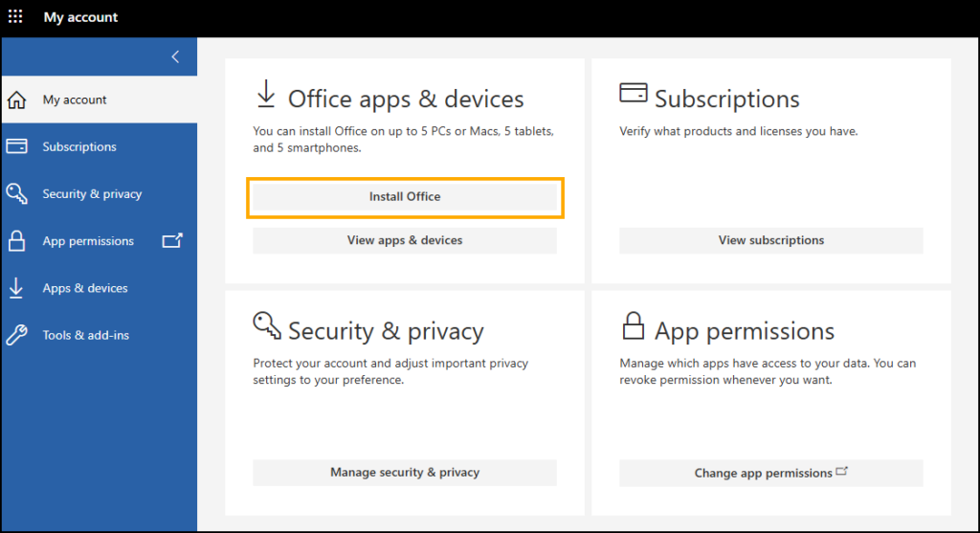The image size is (980, 533).
Task: Click the download icon in Office apps & devices card
Action: pyautogui.click(x=266, y=94)
